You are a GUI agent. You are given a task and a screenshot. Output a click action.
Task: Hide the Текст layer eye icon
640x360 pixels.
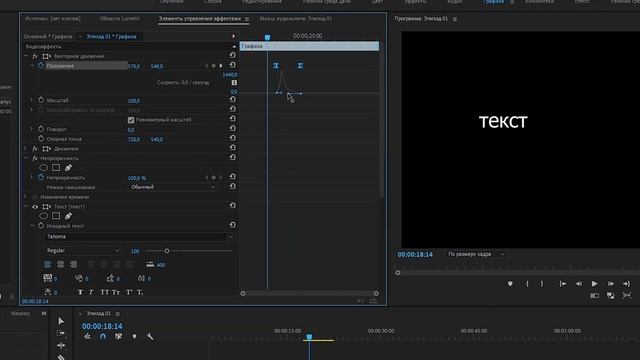tap(35, 207)
